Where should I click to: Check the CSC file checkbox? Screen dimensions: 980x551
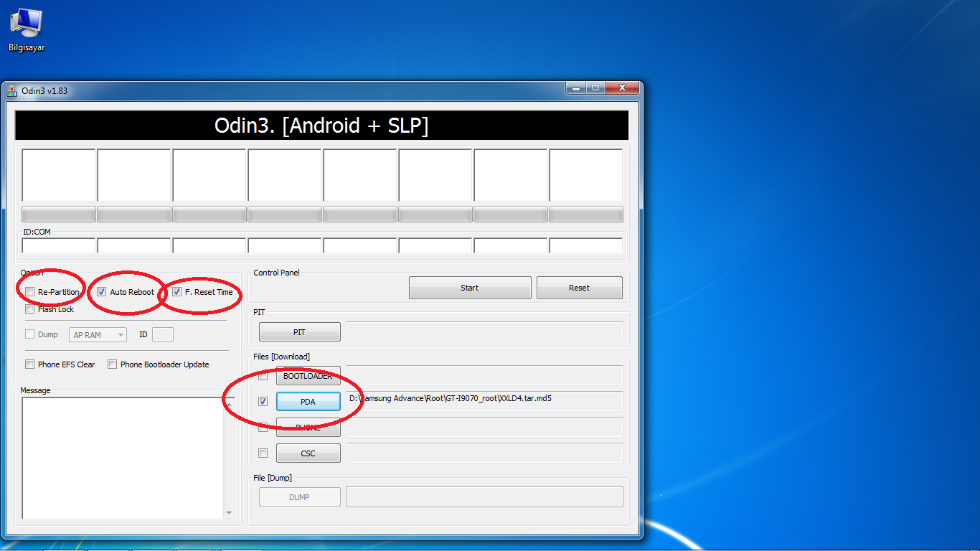click(x=263, y=453)
